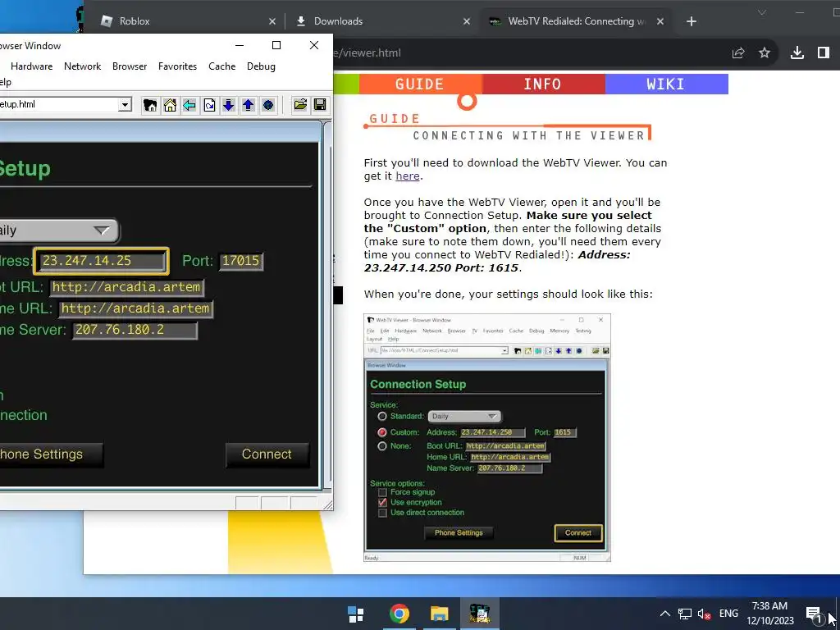Go back with the cyan left arrow icon

pos(189,105)
